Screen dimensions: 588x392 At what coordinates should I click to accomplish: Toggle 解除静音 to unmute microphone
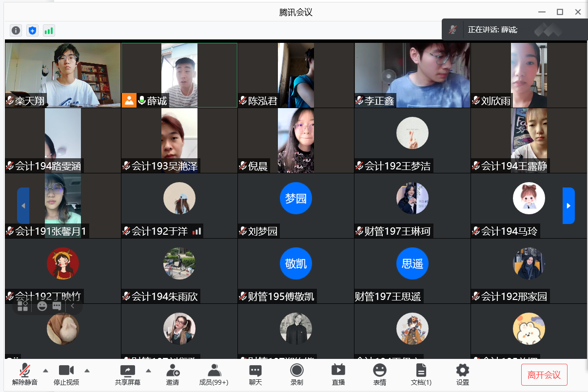tap(25, 374)
